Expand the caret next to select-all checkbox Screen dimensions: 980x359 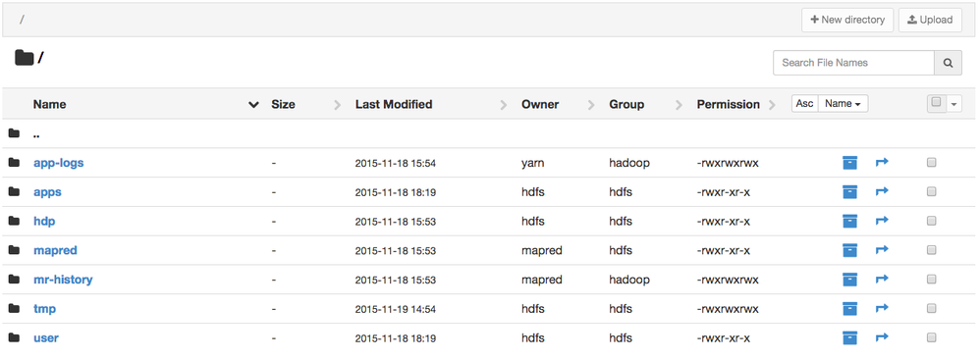pos(953,104)
